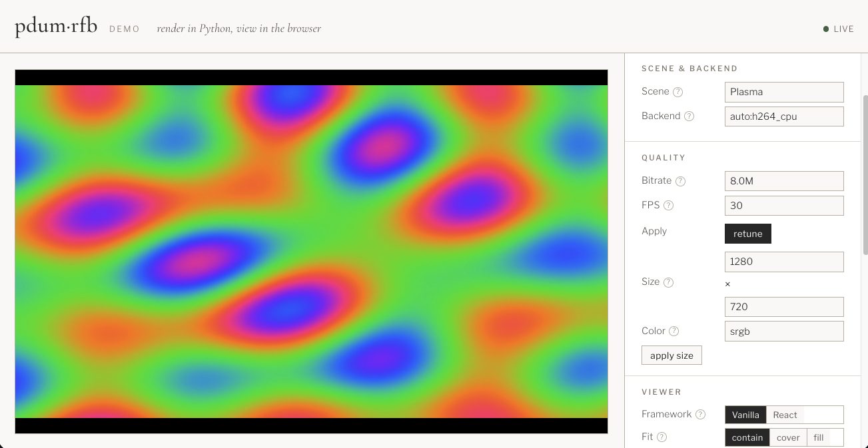Select the fill fit mode
The height and width of the screenshot is (448, 868).
(x=819, y=437)
